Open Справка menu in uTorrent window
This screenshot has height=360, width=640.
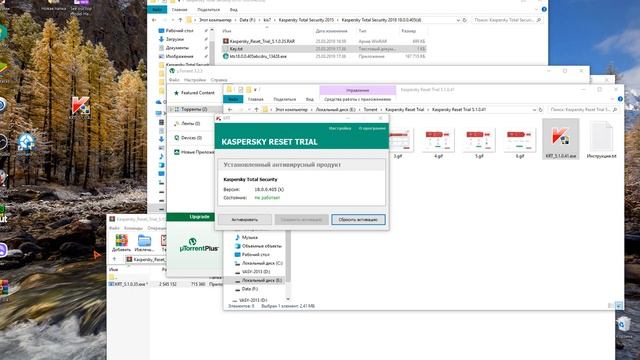pos(219,80)
